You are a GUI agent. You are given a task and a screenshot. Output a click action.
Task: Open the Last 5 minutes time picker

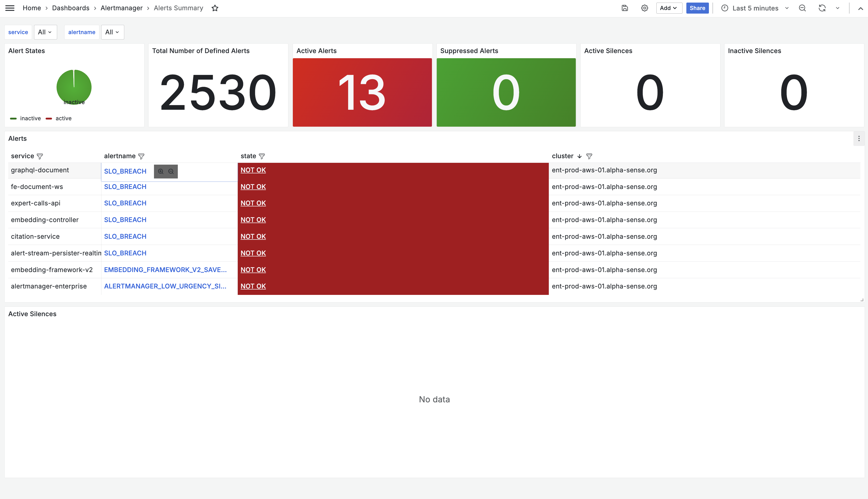(755, 8)
